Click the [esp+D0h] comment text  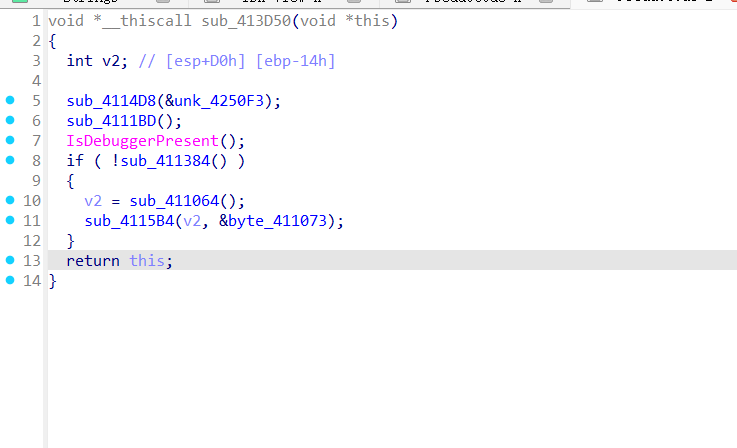205,61
